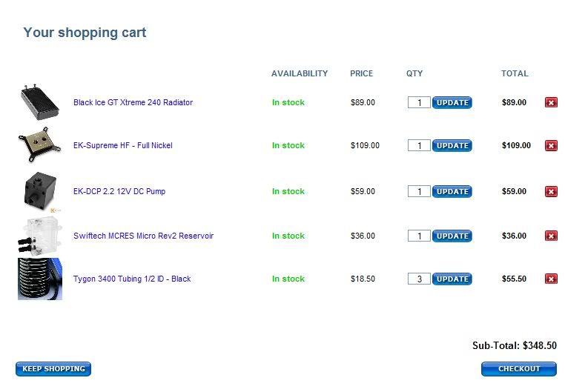This screenshot has height=392, width=565.
Task: Delete EK-DCP 2.2 pump from cart
Action: (x=551, y=191)
